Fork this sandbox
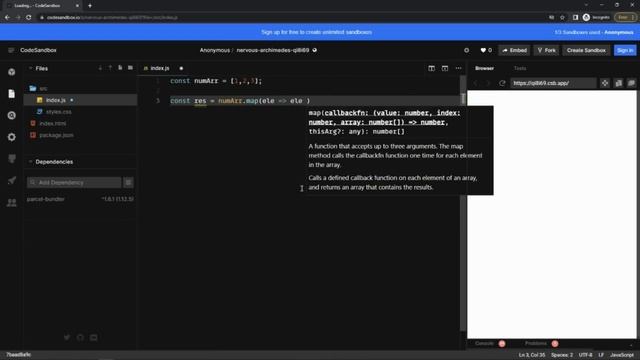Screen dimensions: 640x360 pos(547,50)
